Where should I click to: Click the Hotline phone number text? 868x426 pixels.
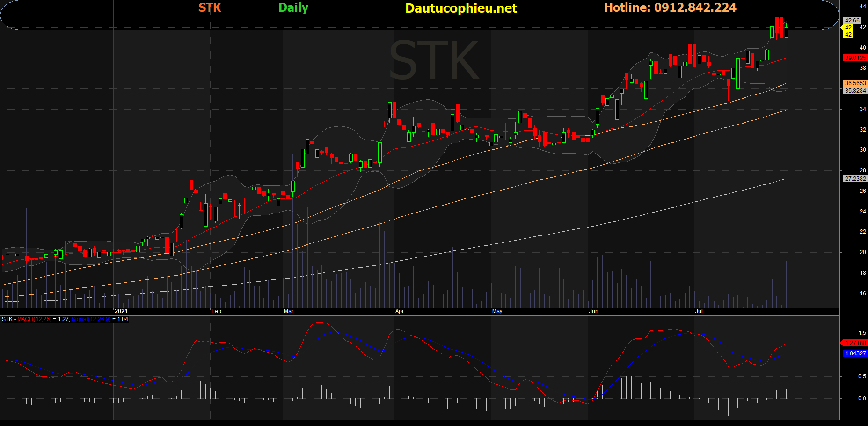click(670, 7)
